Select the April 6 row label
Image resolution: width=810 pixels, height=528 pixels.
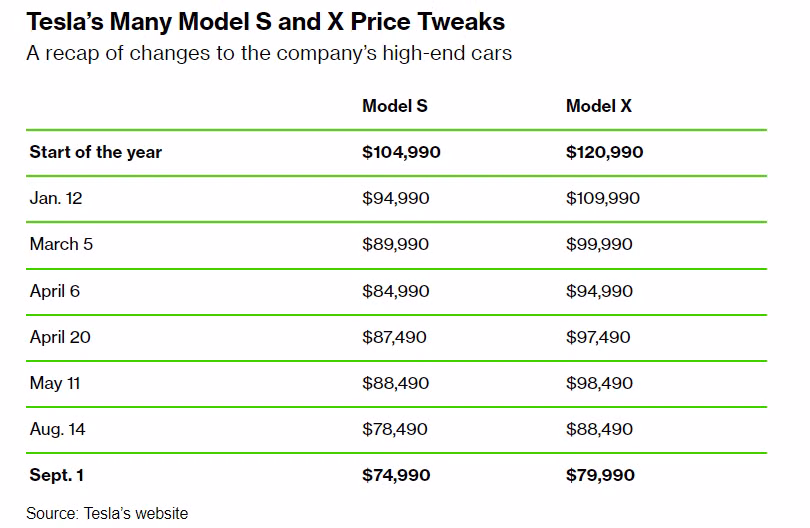(56, 291)
